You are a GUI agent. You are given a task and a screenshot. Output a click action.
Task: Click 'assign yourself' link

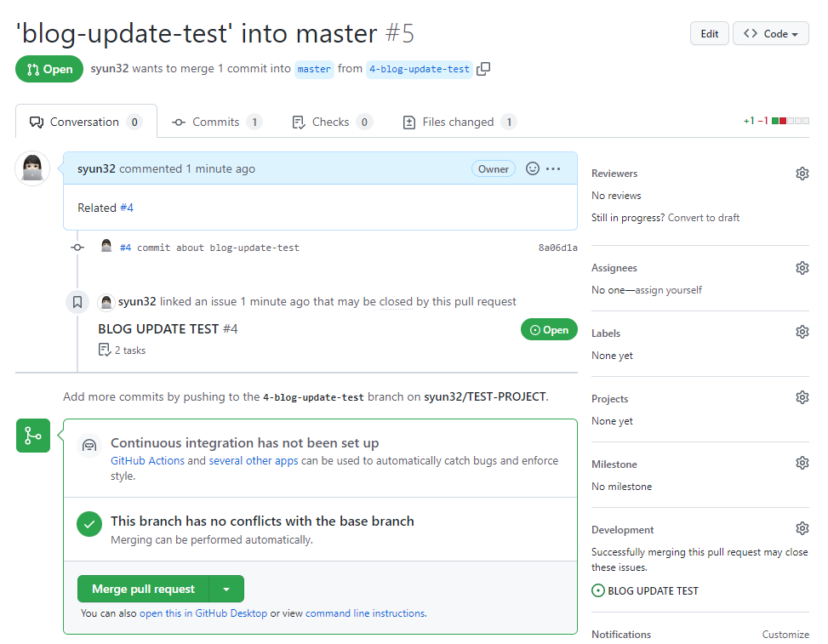point(669,290)
